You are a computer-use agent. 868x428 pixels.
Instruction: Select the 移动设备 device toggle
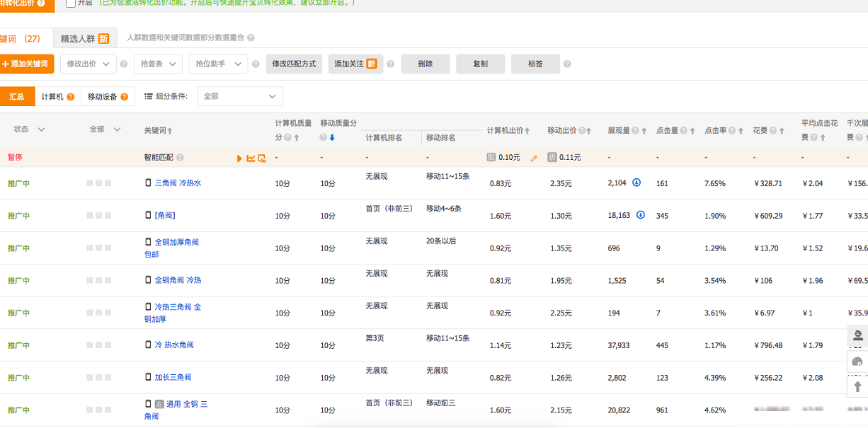pos(108,97)
